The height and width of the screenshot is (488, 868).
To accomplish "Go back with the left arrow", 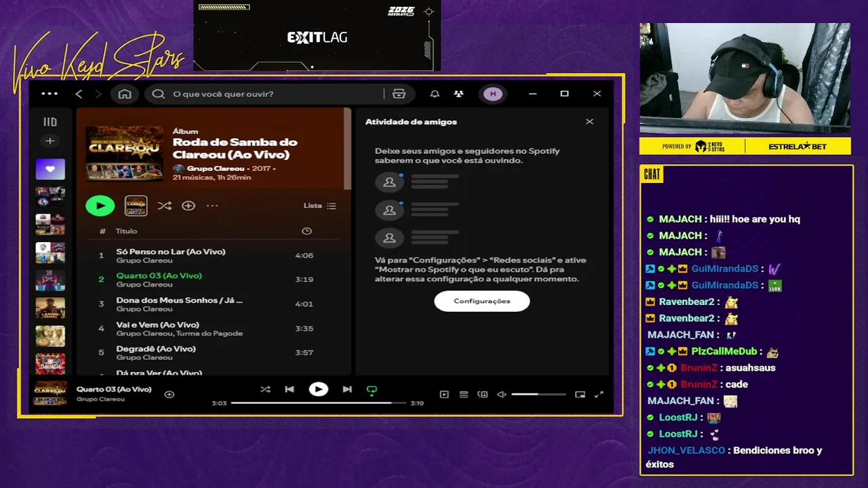I will point(79,94).
